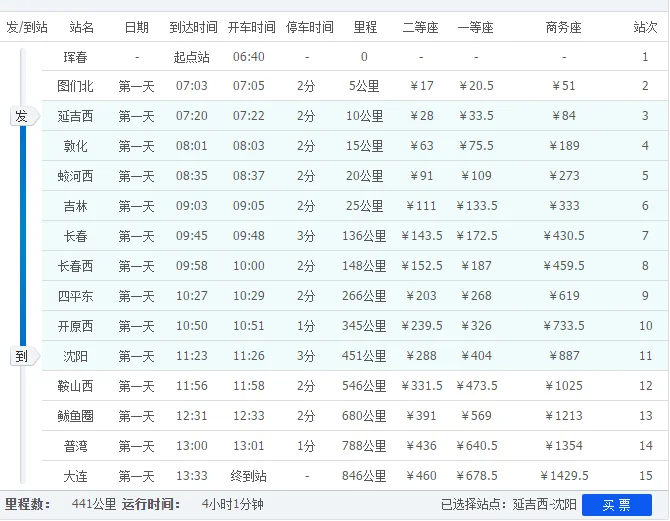
Task: Click station name 敦化
Action: [x=75, y=146]
